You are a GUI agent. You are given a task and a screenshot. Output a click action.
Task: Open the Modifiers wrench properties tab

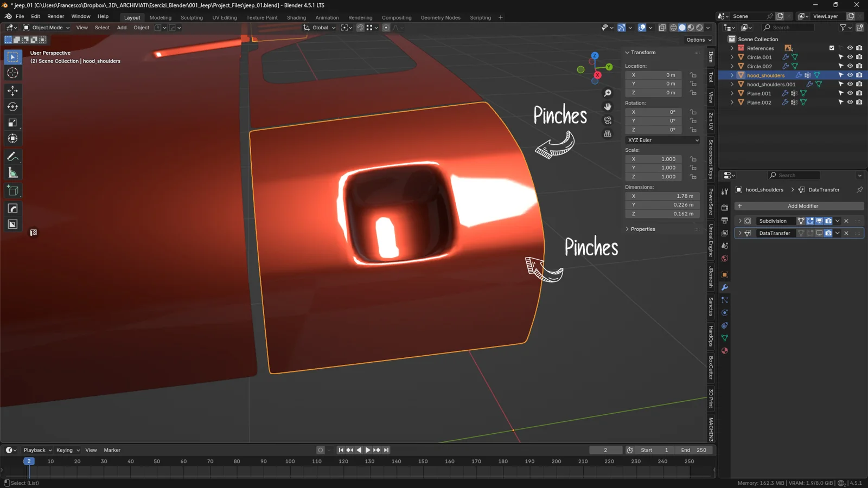click(724, 287)
